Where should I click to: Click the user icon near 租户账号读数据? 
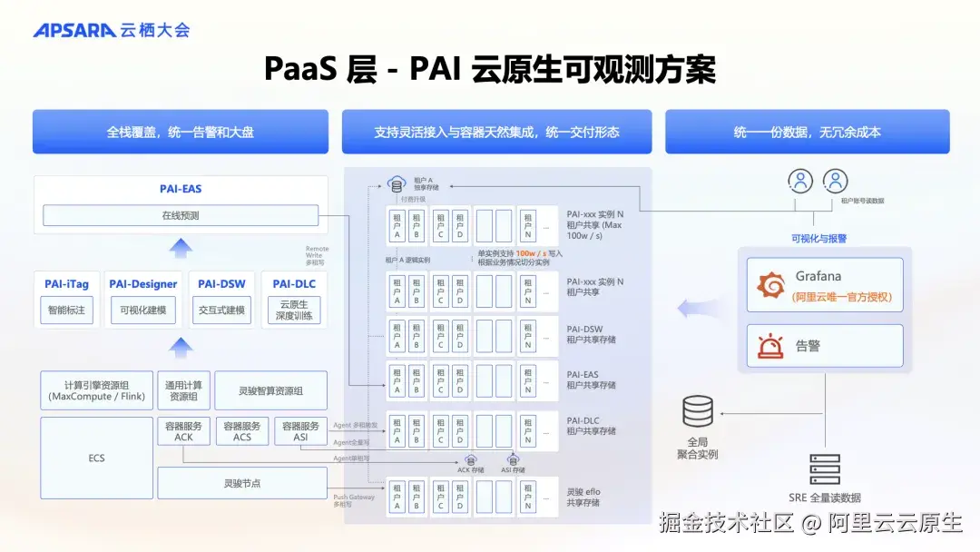(835, 181)
